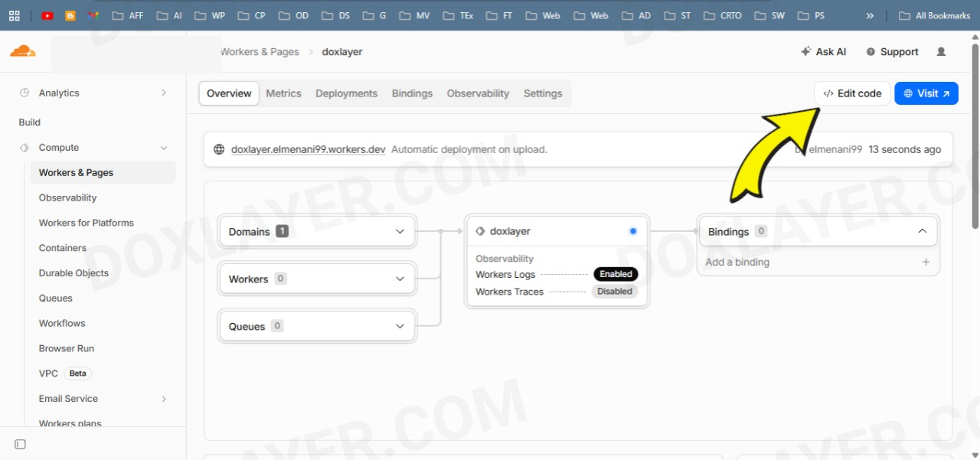Collapse the Bindings card chevron
Screen dimensions: 980x460
tap(922, 231)
